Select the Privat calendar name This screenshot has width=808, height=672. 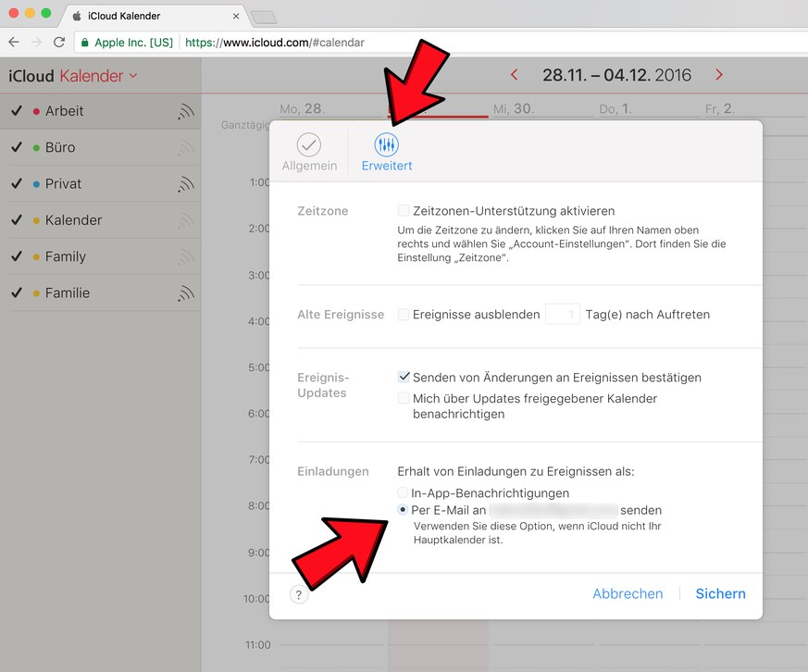point(63,183)
